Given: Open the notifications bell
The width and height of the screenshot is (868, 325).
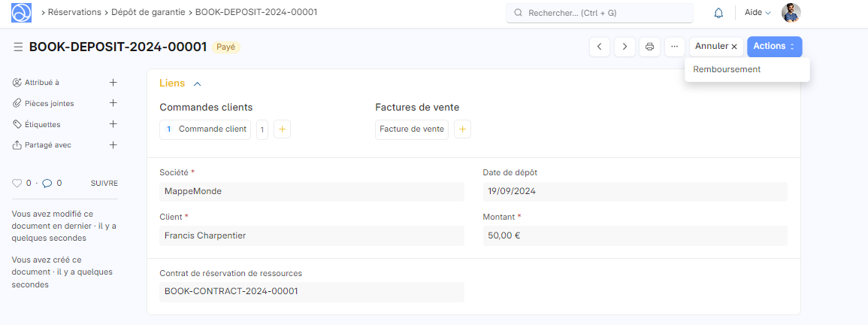Looking at the screenshot, I should point(718,13).
